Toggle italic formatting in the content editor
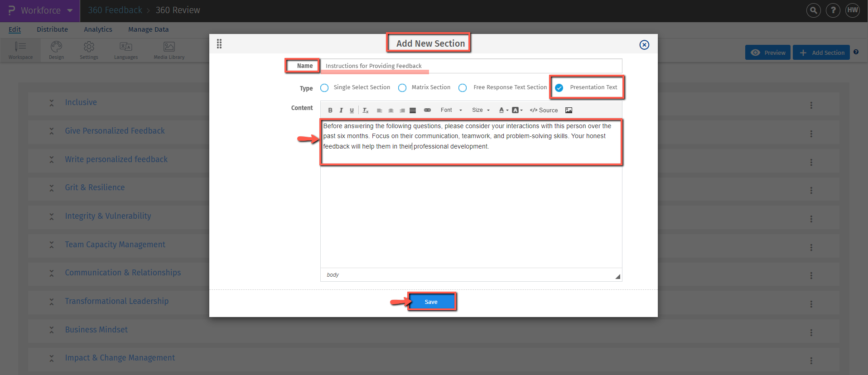 [341, 110]
